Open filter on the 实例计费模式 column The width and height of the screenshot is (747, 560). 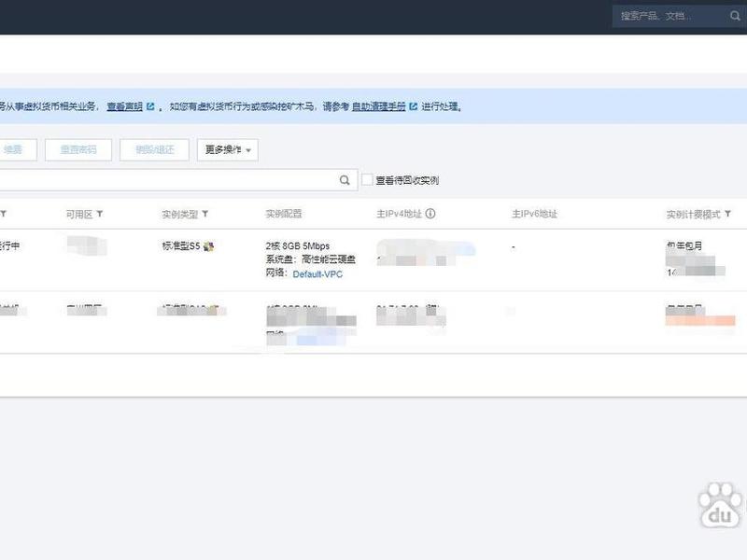coord(727,215)
